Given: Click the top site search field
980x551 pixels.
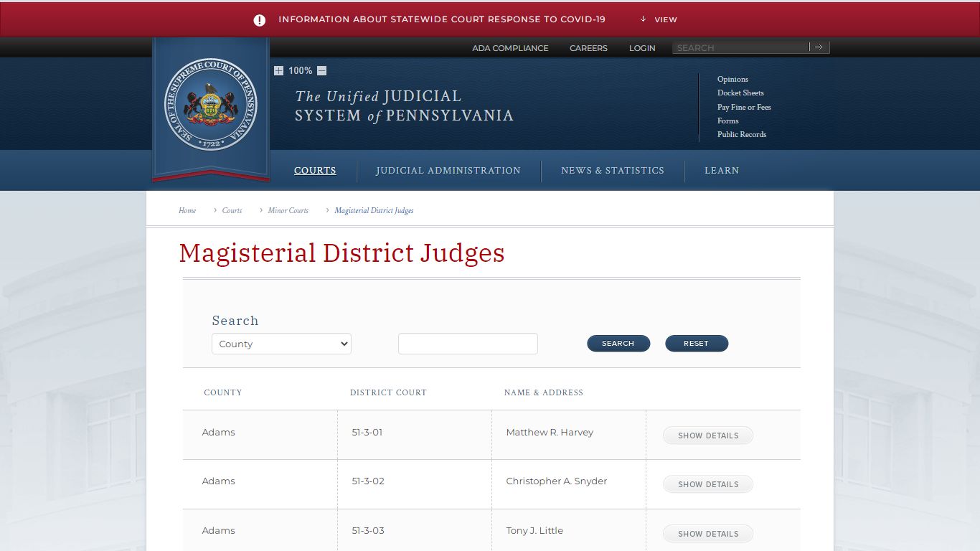Looking at the screenshot, I should pos(740,47).
